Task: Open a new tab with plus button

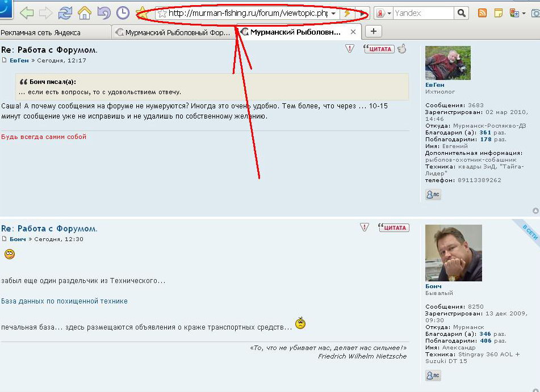Action: 373,31
